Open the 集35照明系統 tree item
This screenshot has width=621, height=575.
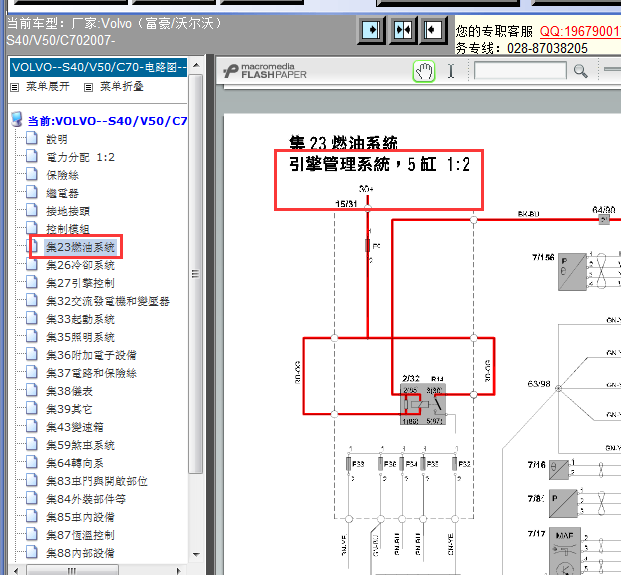pyautogui.click(x=80, y=337)
